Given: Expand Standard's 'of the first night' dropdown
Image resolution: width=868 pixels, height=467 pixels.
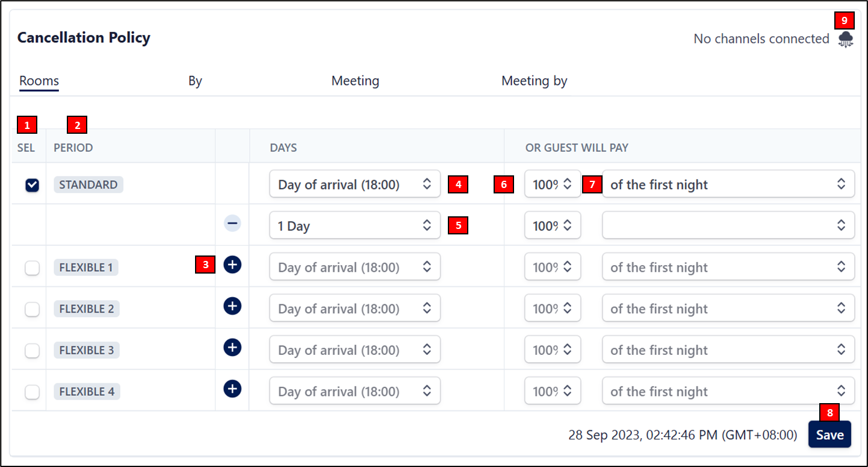Looking at the screenshot, I should (728, 184).
